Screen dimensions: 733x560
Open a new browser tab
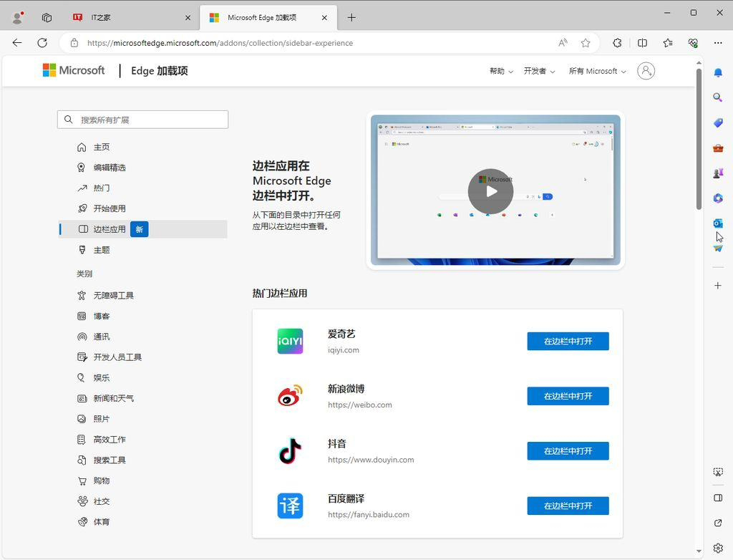351,18
